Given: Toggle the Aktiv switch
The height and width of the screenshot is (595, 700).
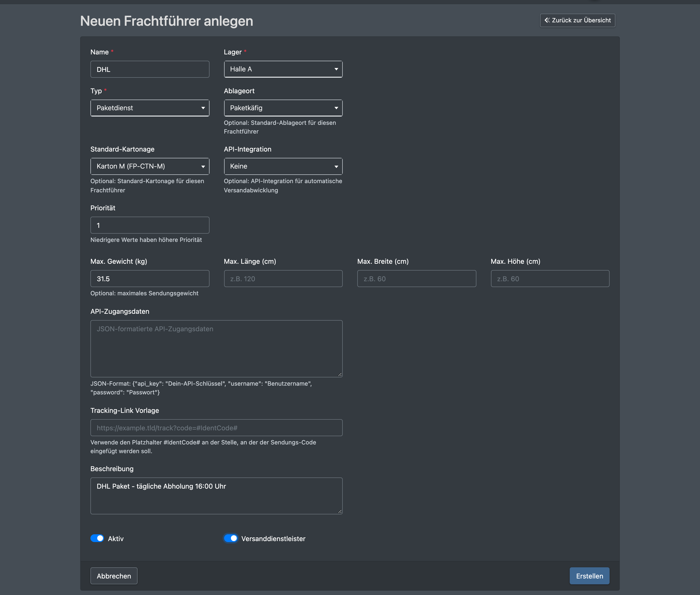Looking at the screenshot, I should coord(97,538).
